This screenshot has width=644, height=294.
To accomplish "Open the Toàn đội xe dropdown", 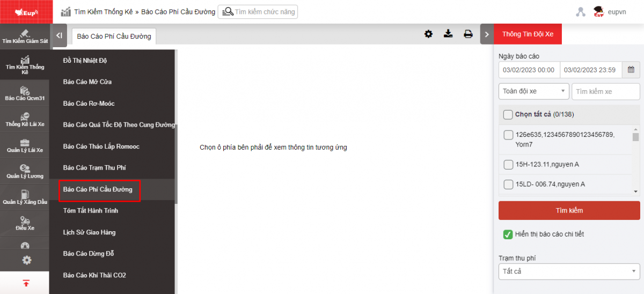I will click(x=534, y=91).
